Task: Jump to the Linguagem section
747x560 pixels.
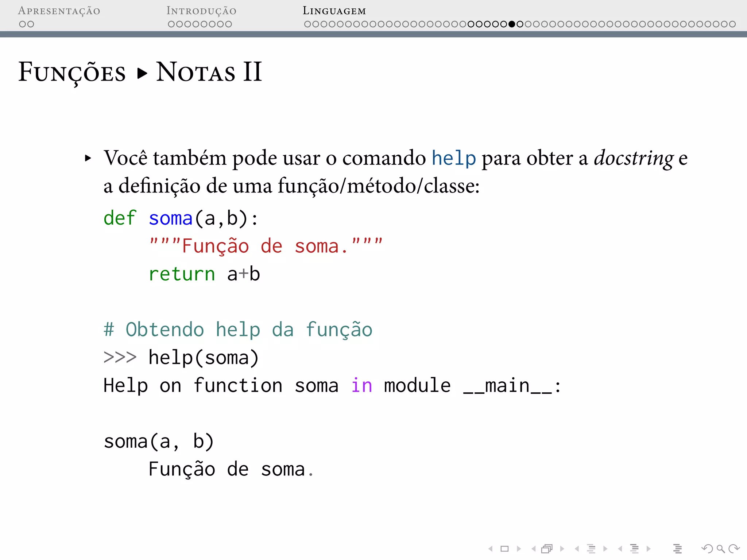Action: pos(334,11)
